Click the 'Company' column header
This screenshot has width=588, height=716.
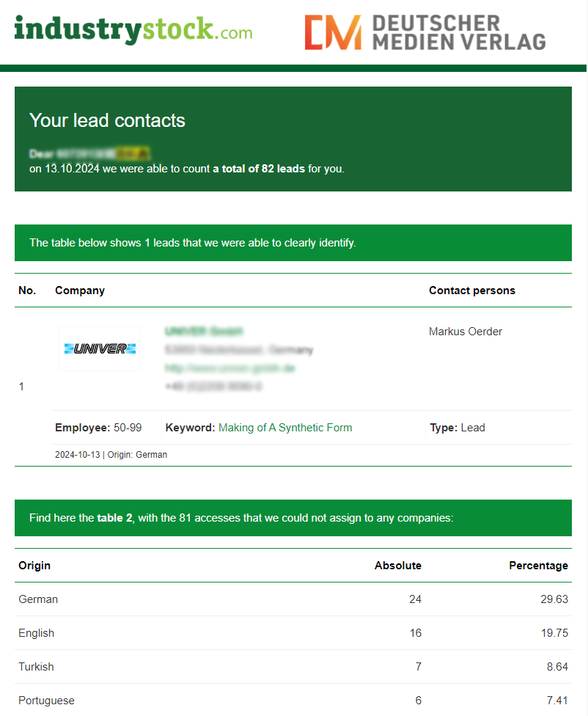pyautogui.click(x=80, y=291)
